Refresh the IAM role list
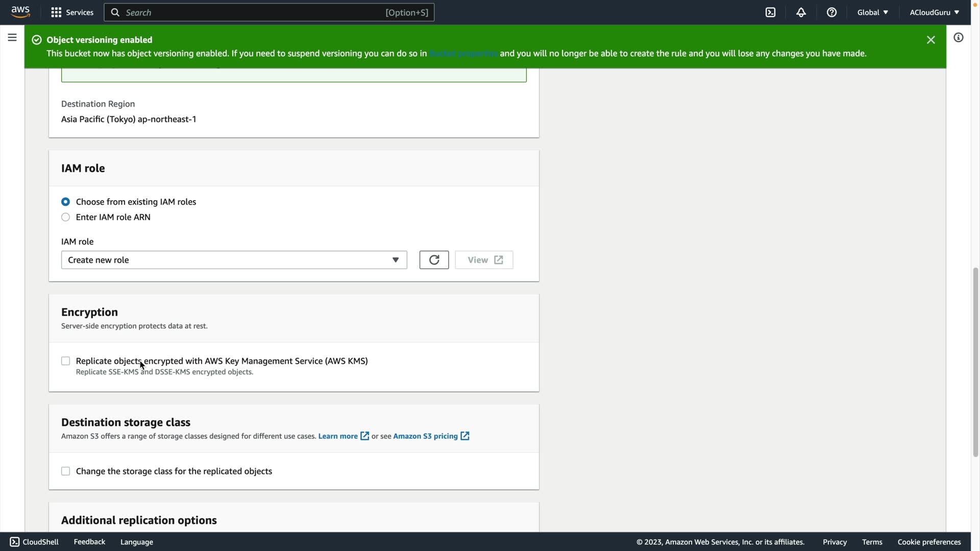 point(434,260)
